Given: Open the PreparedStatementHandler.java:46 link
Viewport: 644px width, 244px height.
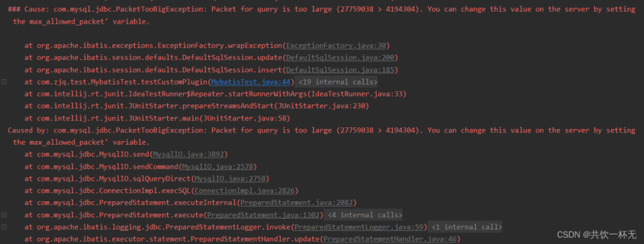Looking at the screenshot, I should [x=390, y=239].
